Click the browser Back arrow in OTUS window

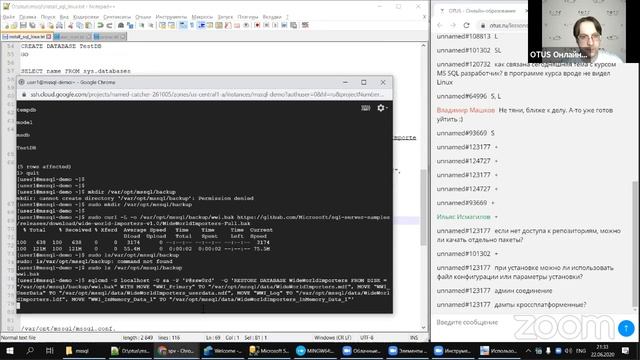(x=440, y=25)
